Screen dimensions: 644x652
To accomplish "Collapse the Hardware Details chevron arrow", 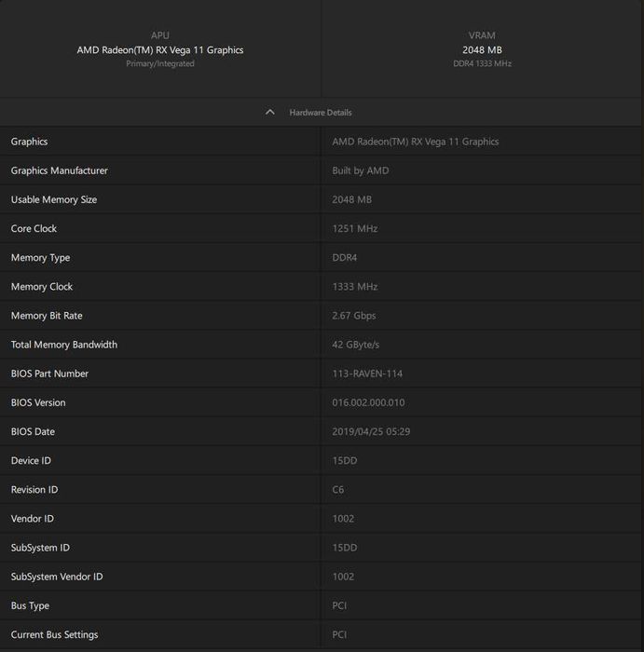I will pos(270,113).
